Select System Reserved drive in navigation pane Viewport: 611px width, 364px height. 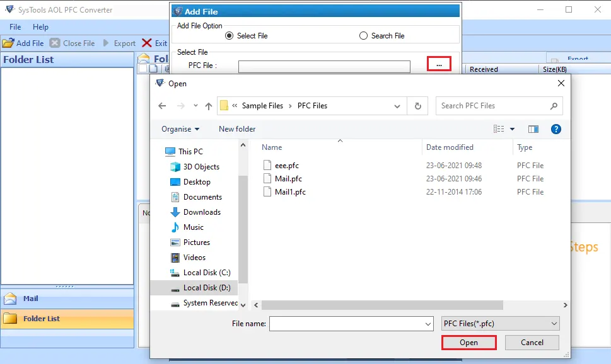[x=204, y=303]
